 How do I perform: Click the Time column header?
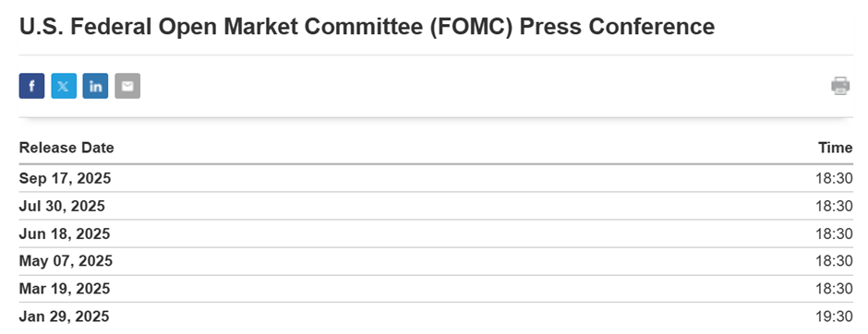[x=836, y=148]
